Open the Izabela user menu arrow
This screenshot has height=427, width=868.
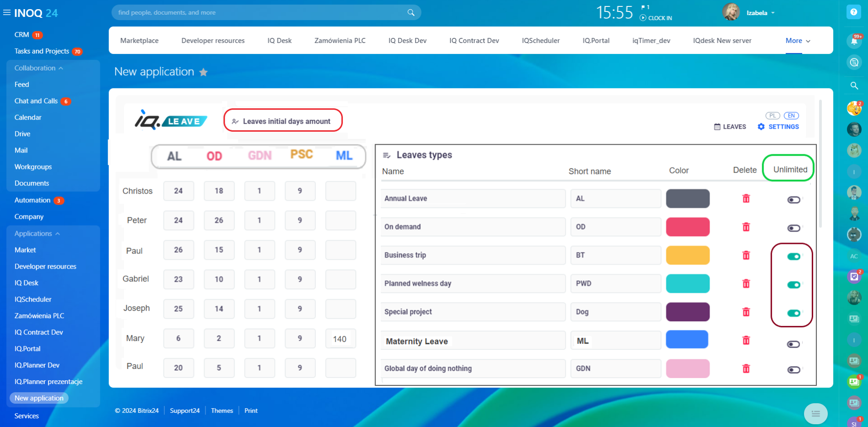point(773,13)
